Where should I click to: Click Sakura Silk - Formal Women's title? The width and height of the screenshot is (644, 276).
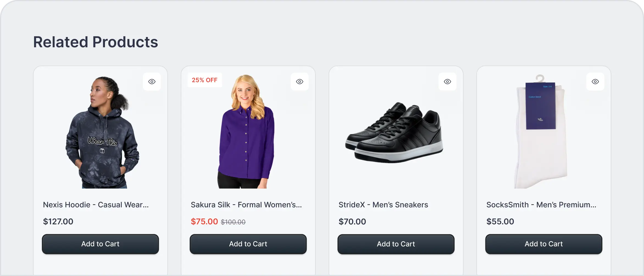click(x=246, y=205)
